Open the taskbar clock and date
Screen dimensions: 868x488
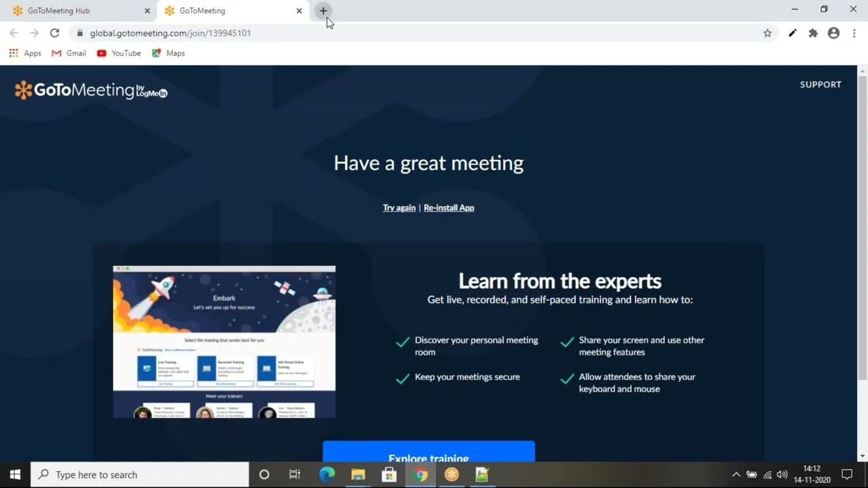(x=812, y=474)
